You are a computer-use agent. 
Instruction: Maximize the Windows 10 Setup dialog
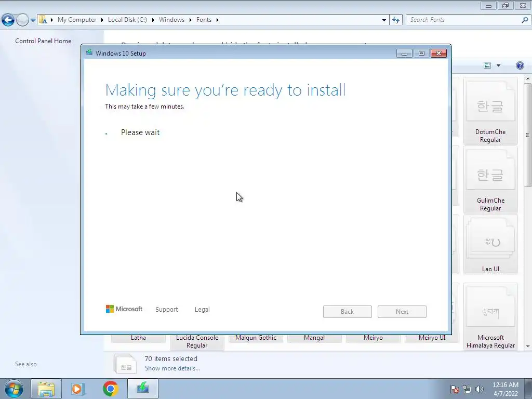[421, 54]
